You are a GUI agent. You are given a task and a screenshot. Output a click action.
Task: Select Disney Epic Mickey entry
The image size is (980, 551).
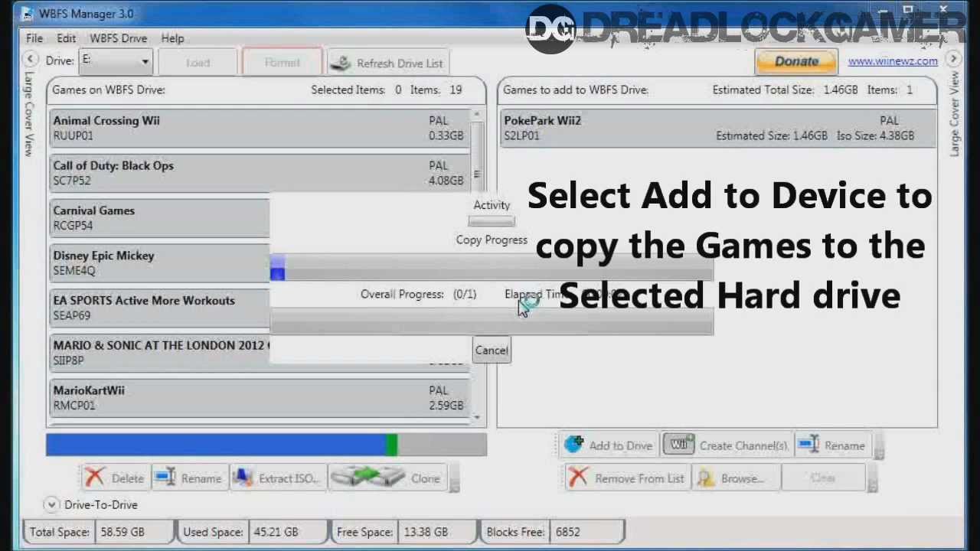click(x=160, y=263)
